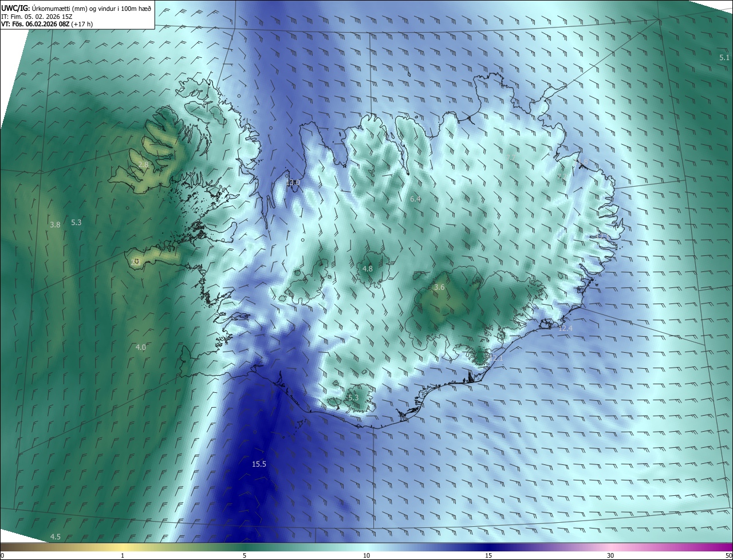Click the "0" tick on the color scale
Image resolution: width=733 pixels, height=560 pixels.
(x=2, y=556)
